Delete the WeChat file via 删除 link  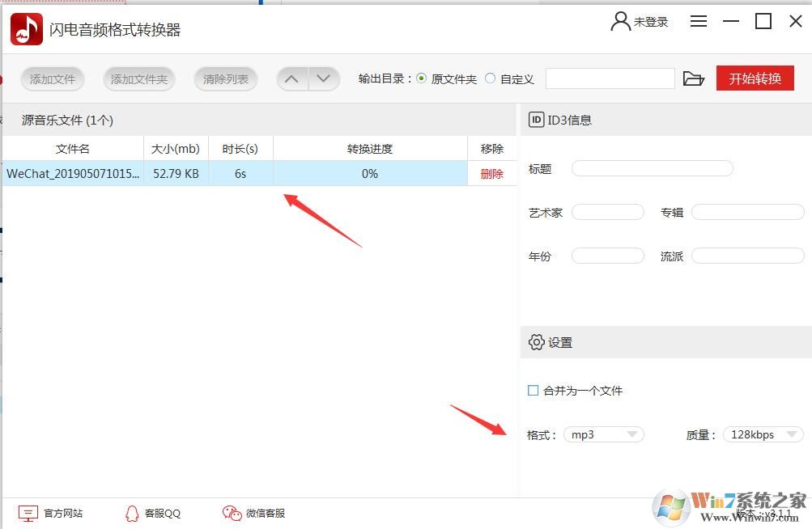pos(491,173)
